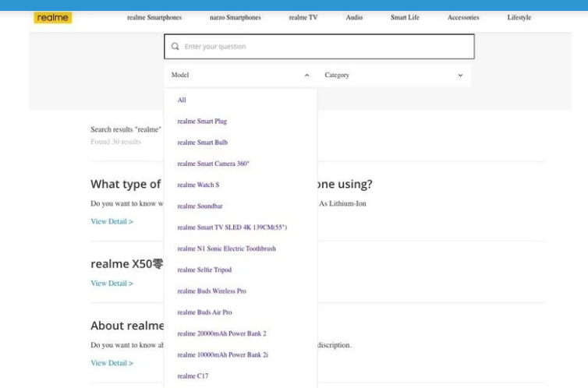
Task: Click the search magnifier icon
Action: click(x=175, y=47)
